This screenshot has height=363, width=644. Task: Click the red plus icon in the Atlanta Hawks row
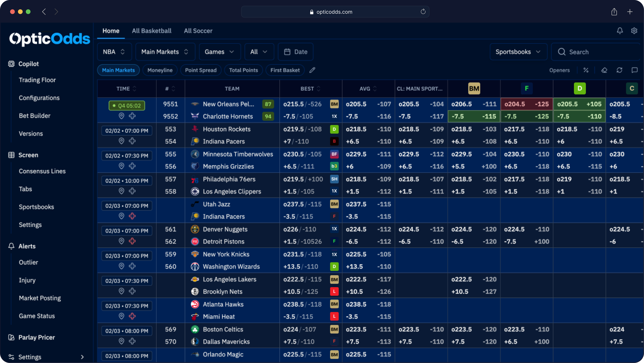click(x=132, y=316)
